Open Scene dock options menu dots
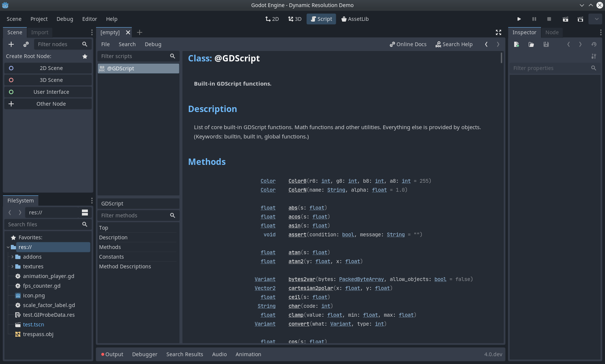The image size is (605, 364). point(92,32)
